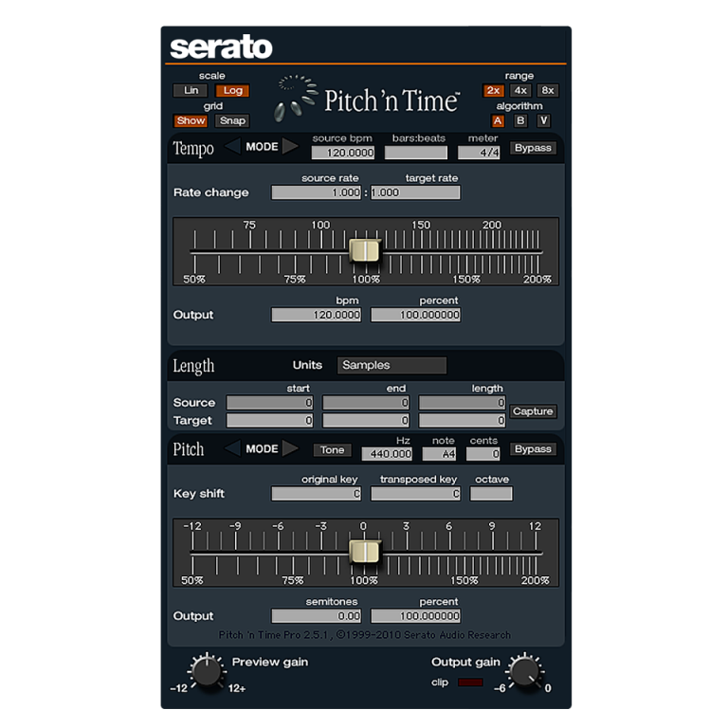The image size is (728, 728).
Task: Click the Pitch 'n Time logo
Action: (x=391, y=100)
